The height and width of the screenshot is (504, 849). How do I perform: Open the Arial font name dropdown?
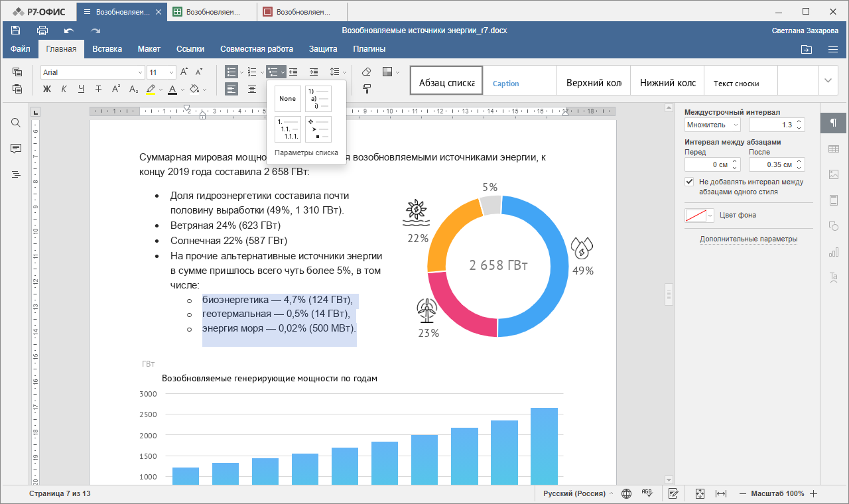point(140,72)
